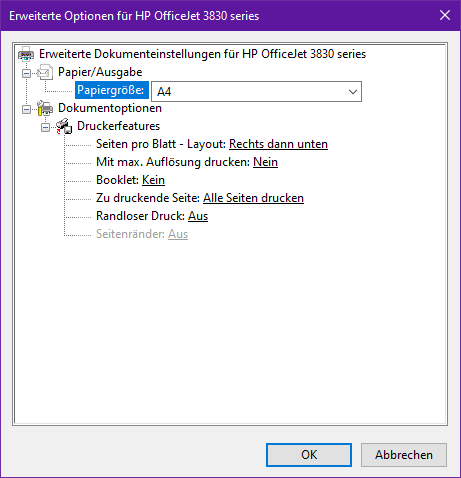Click the Druckerfeatures icon
Image resolution: width=461 pixels, height=478 pixels.
64,126
